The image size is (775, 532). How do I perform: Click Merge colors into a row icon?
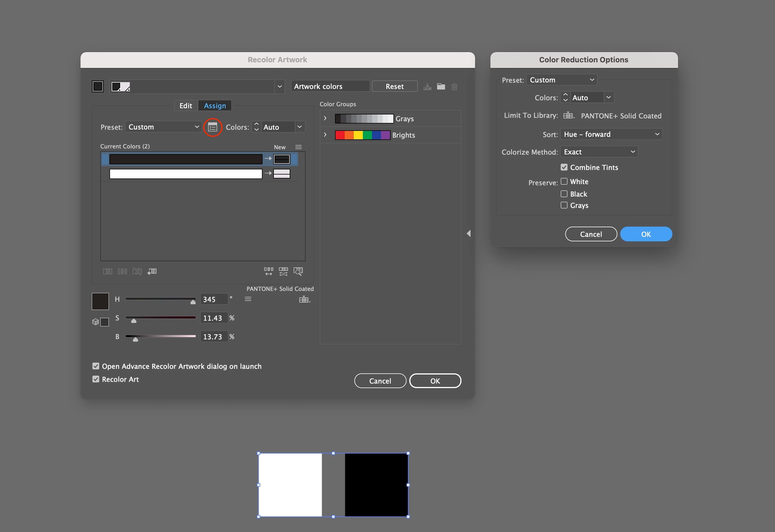coord(107,271)
